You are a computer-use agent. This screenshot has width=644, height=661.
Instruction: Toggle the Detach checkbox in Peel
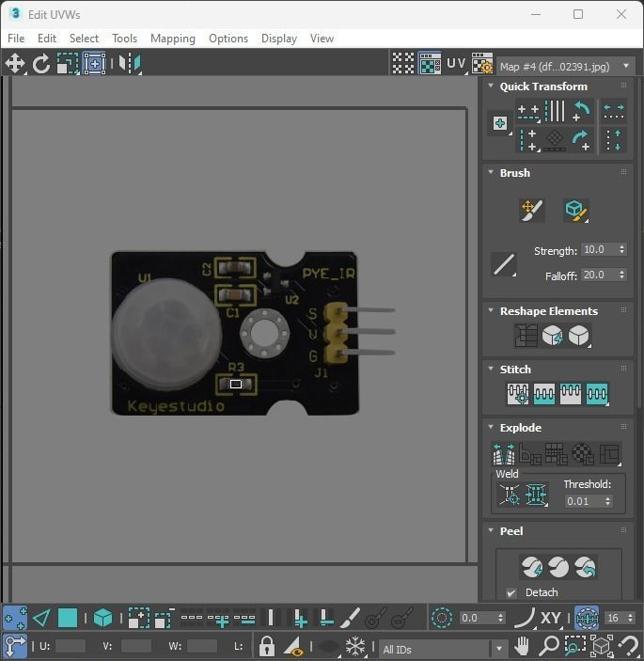[511, 592]
